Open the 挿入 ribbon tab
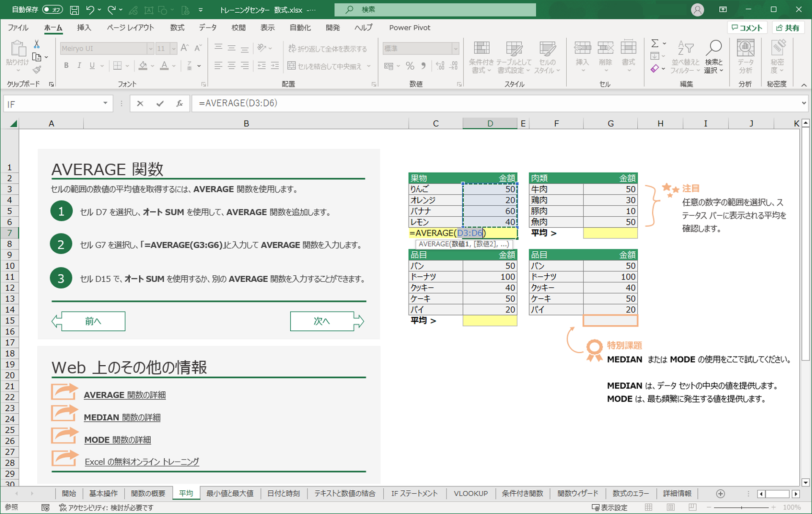 coord(84,28)
